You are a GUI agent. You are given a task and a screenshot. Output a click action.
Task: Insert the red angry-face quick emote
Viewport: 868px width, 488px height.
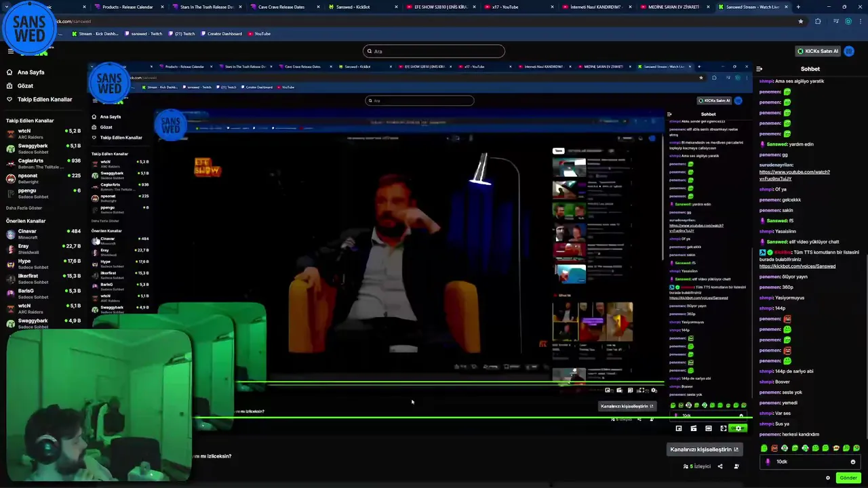pyautogui.click(x=774, y=448)
